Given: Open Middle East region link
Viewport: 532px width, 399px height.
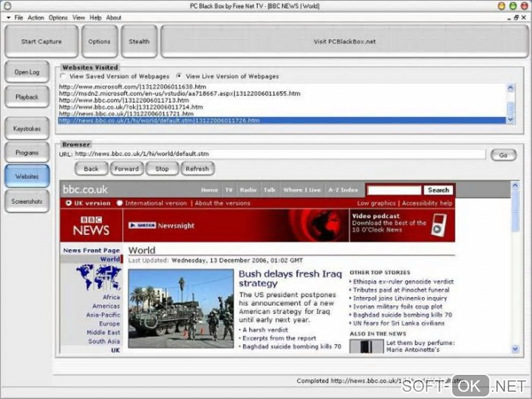Looking at the screenshot, I should pyautogui.click(x=103, y=333).
